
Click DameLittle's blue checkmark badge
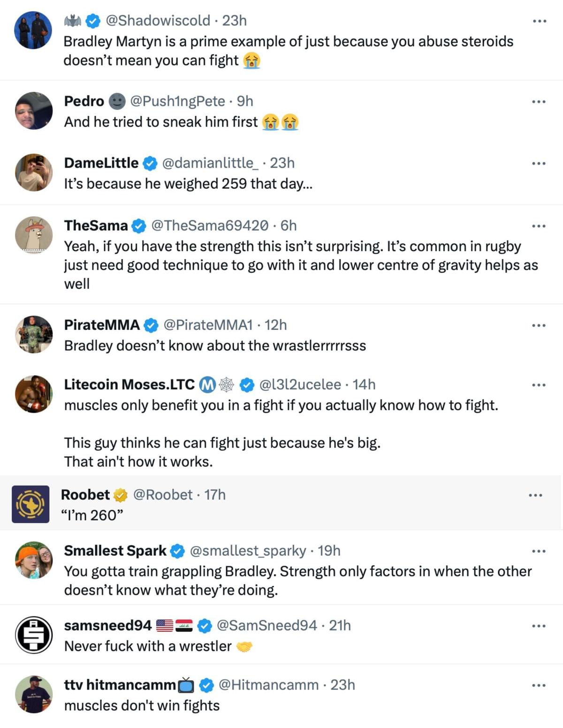(151, 163)
